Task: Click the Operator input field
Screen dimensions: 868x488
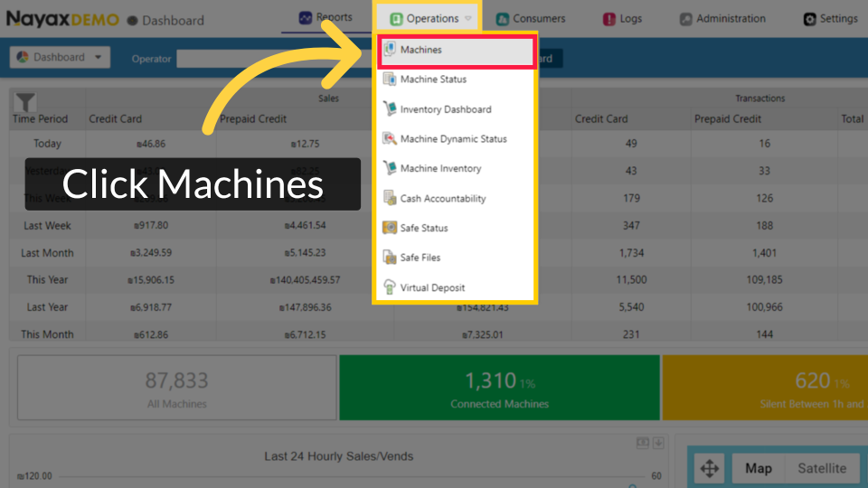Action: [271, 59]
